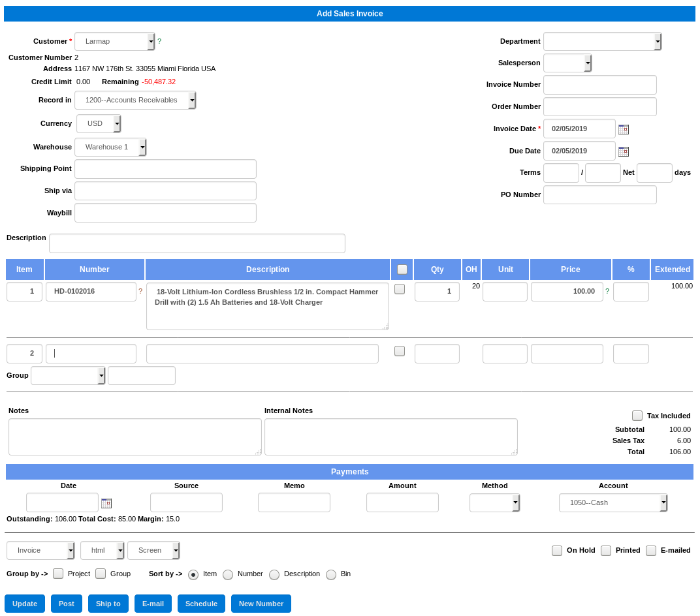Image resolution: width=700 pixels, height=616 pixels.
Task: Click the payment Memo field
Action: (x=294, y=502)
